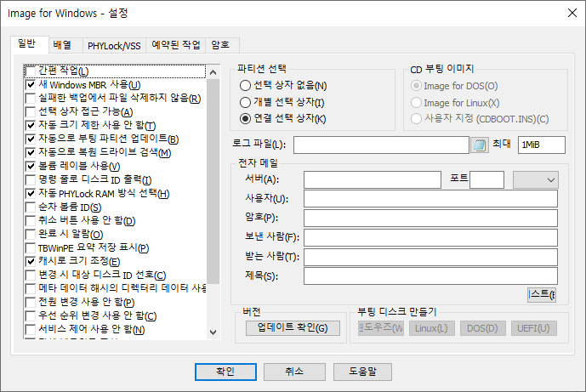Open the dropdown next to port field
Screen dimensions: 586x392
(x=536, y=179)
